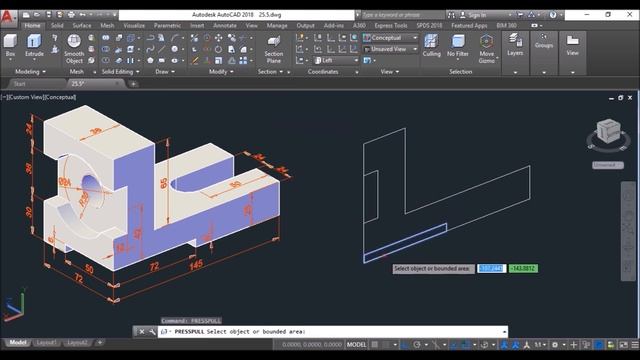
Task: Select the Circle tool in Draw panel
Action: tap(175, 49)
